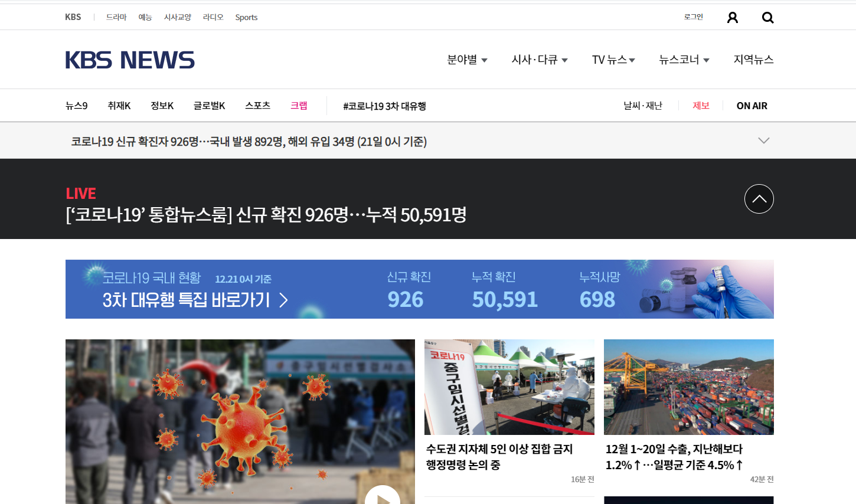The image size is (856, 504).
Task: Click the red 제보 link
Action: click(701, 106)
